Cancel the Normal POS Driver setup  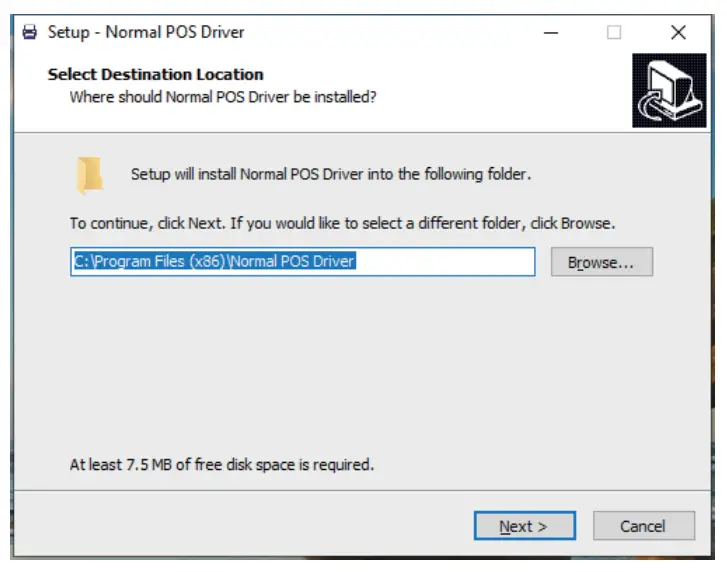click(644, 526)
